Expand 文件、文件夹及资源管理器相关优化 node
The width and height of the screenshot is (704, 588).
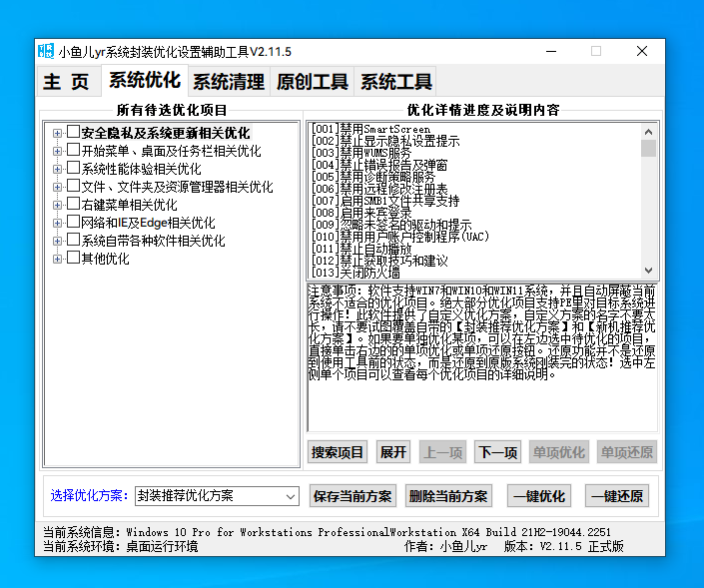coord(57,187)
